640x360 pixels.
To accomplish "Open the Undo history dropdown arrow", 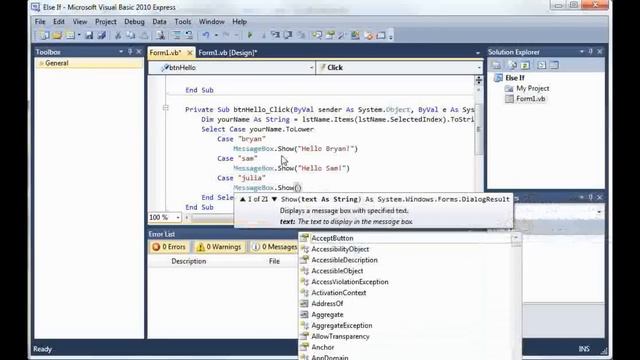I will coord(216,36).
